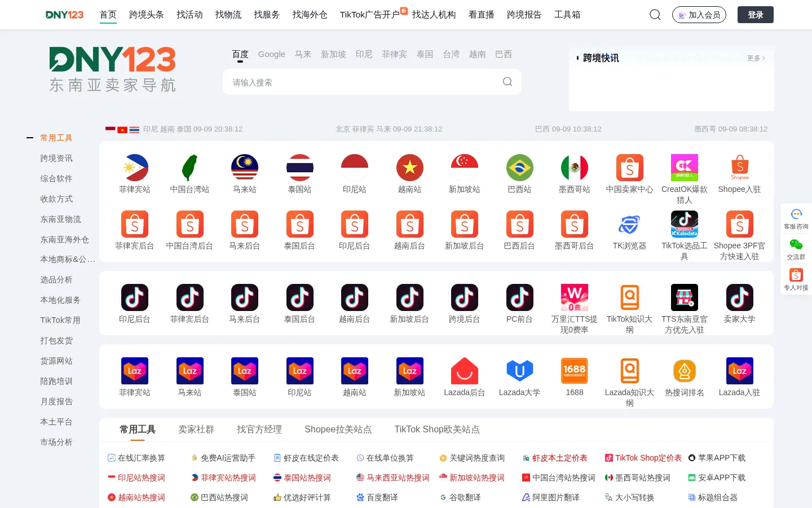
Task: Open TikTok Shop欧美站点 tab
Action: tap(437, 430)
